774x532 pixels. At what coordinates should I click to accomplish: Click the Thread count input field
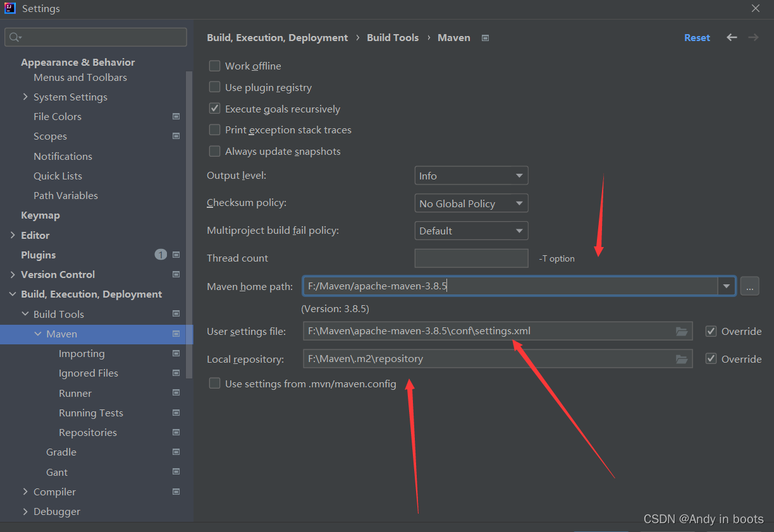tap(471, 258)
